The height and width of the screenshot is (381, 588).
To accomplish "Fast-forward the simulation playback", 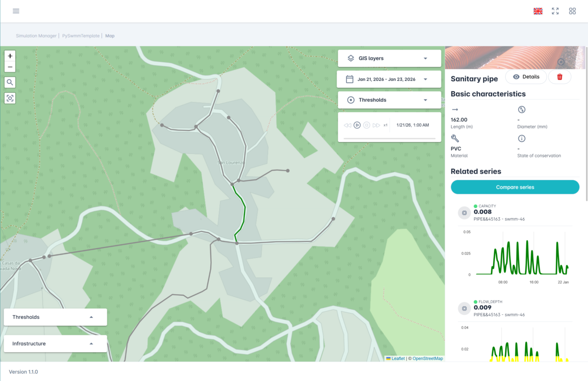I will point(376,125).
